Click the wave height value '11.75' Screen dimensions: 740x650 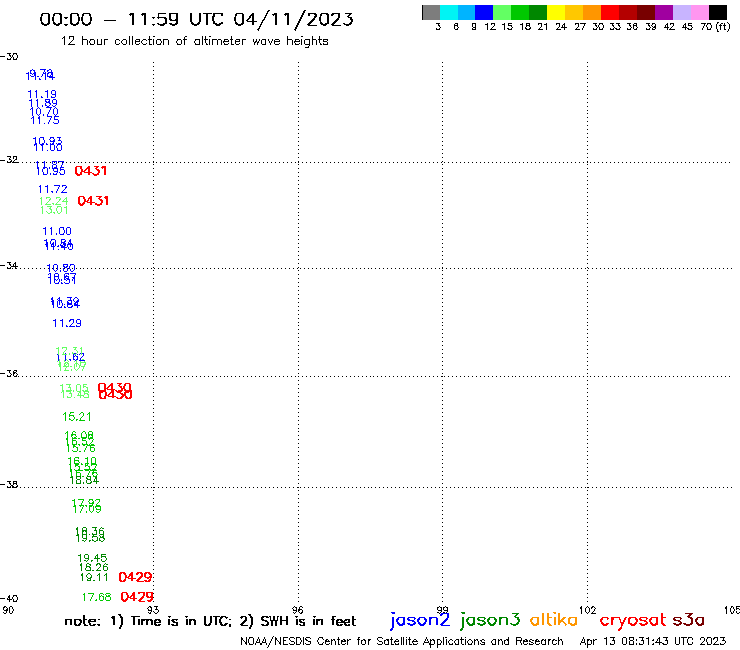coord(45,120)
